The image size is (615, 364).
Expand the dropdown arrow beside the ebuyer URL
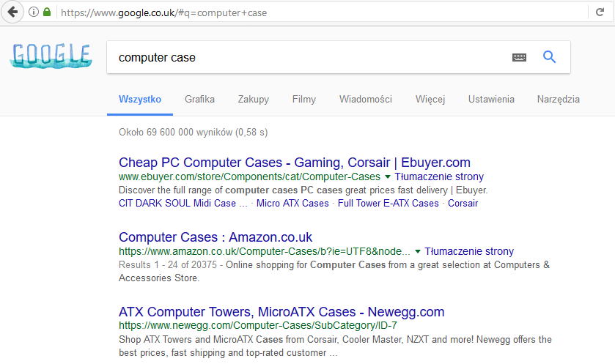pos(388,177)
